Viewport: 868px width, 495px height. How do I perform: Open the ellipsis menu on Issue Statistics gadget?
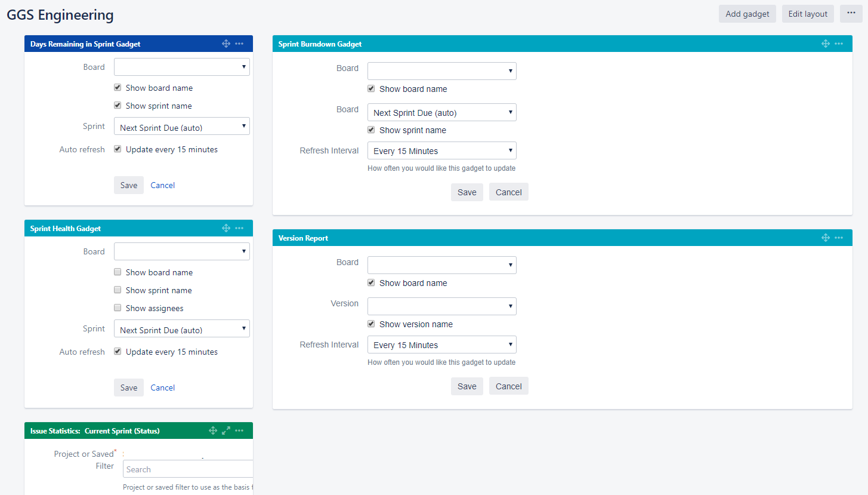point(239,430)
